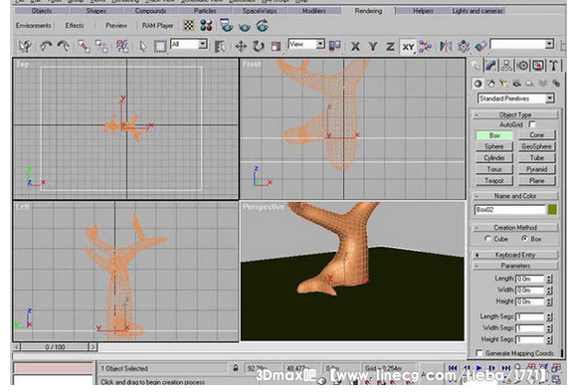Viewport: 575px width, 392px height.
Task: Enable the AutoGrid checkbox
Action: click(532, 124)
